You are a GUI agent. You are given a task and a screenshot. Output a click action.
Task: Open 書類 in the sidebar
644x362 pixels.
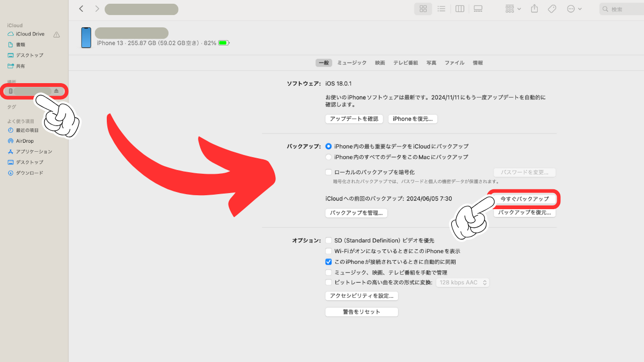click(x=20, y=45)
